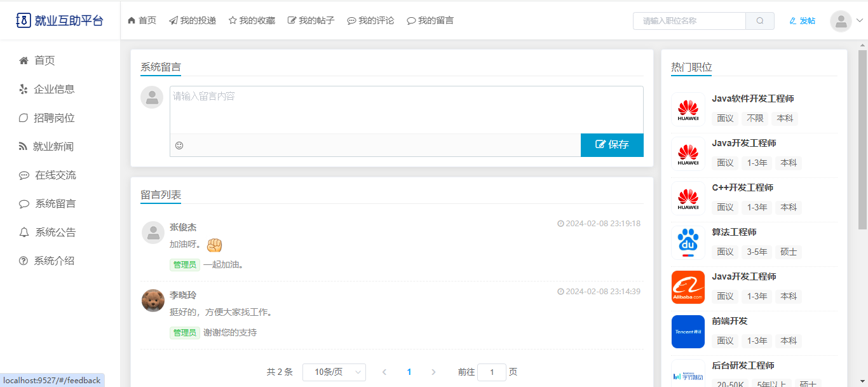Screen dimensions: 868x387
Task: Click the bell icon beside 系统公告
Action: pos(24,233)
